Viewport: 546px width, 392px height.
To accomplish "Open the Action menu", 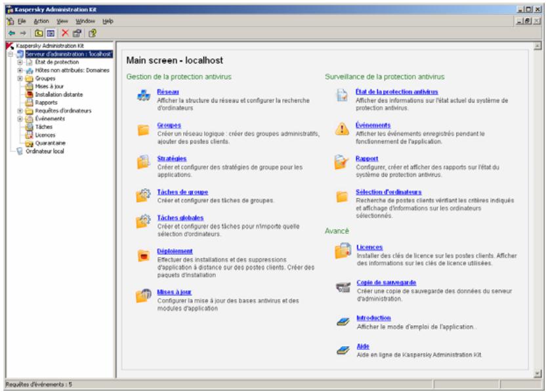I will click(x=41, y=21).
